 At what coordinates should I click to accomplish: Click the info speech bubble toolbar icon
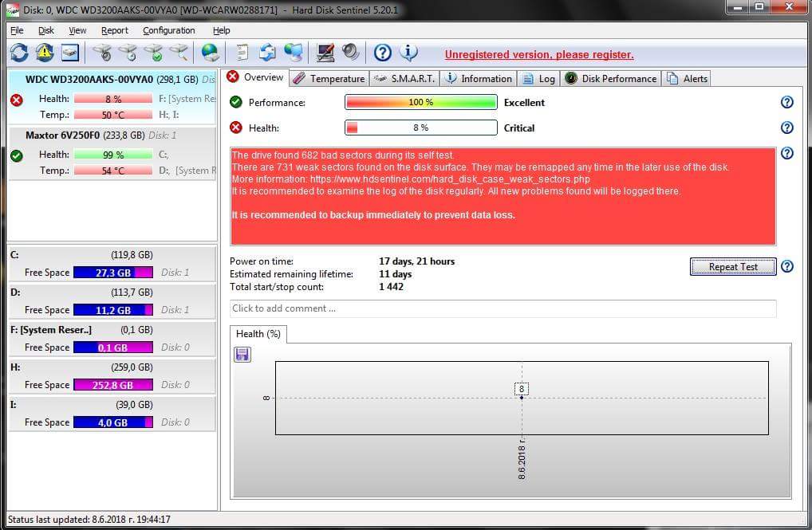408,53
